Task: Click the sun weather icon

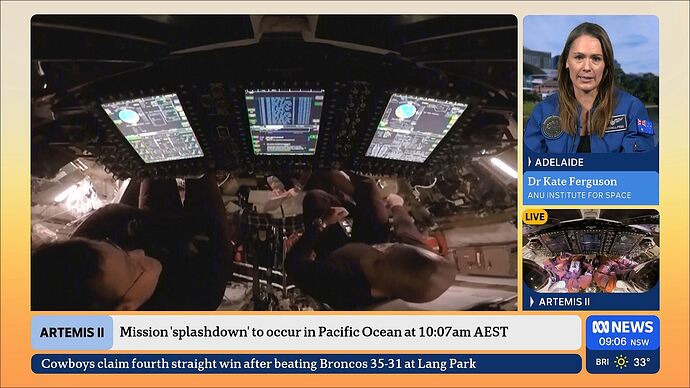Action: 621,362
